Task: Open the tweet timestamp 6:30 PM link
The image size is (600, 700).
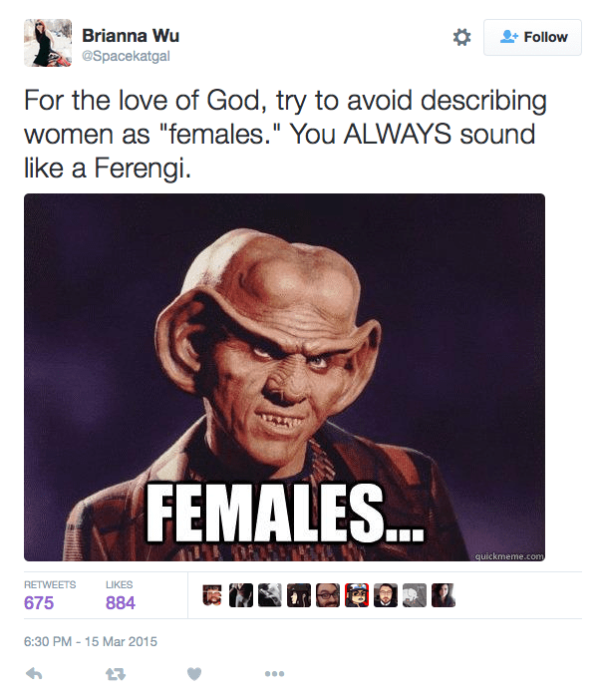Action: [x=90, y=641]
